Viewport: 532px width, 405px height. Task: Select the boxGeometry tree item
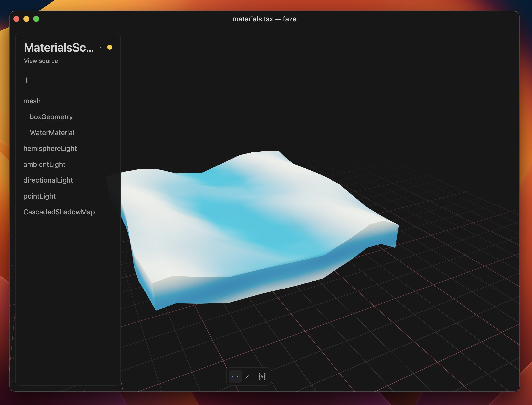point(51,116)
